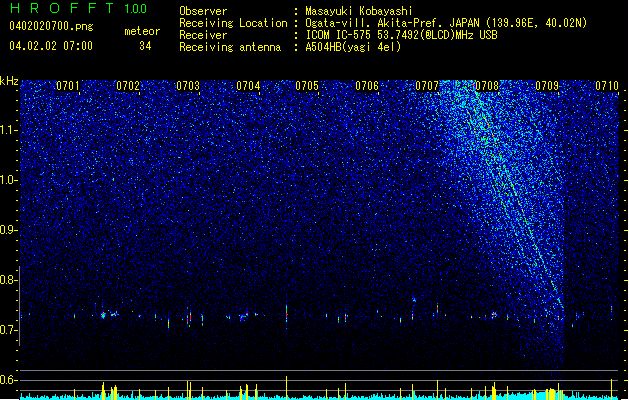The image size is (629, 400).
Task: Click the 0.8 kHz axis label
Action: [9, 280]
